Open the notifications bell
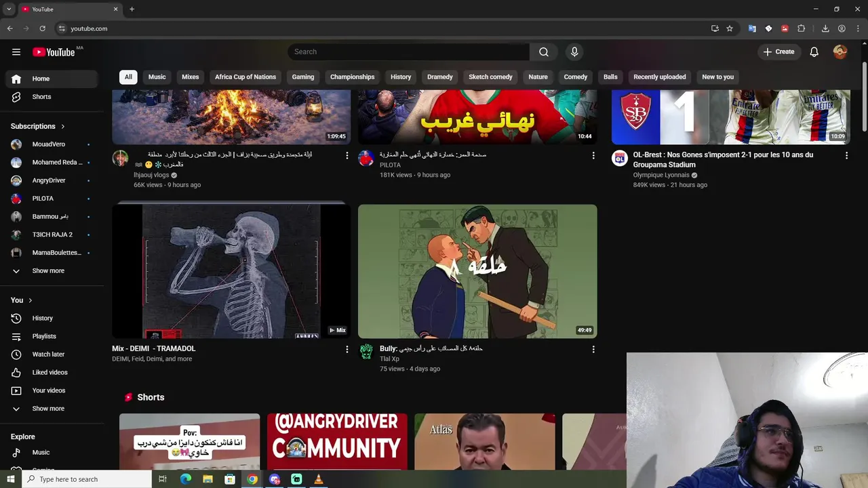The image size is (868, 488). click(x=814, y=52)
